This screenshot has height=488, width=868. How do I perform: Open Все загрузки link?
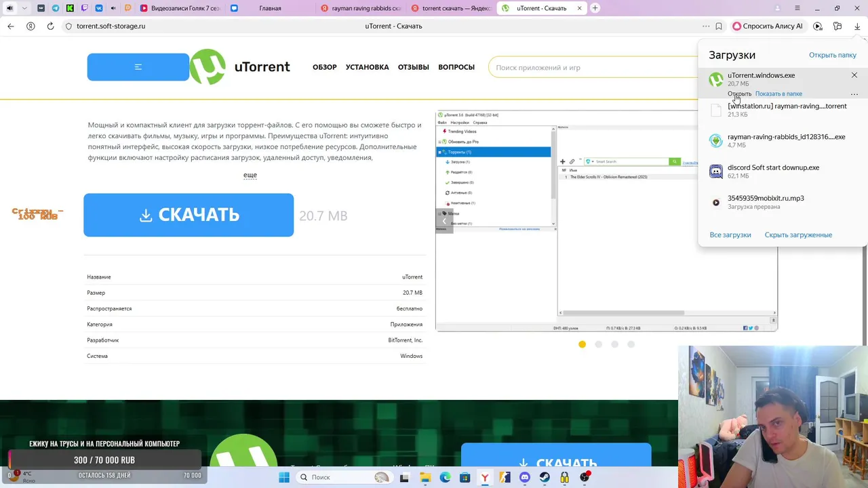[730, 235]
